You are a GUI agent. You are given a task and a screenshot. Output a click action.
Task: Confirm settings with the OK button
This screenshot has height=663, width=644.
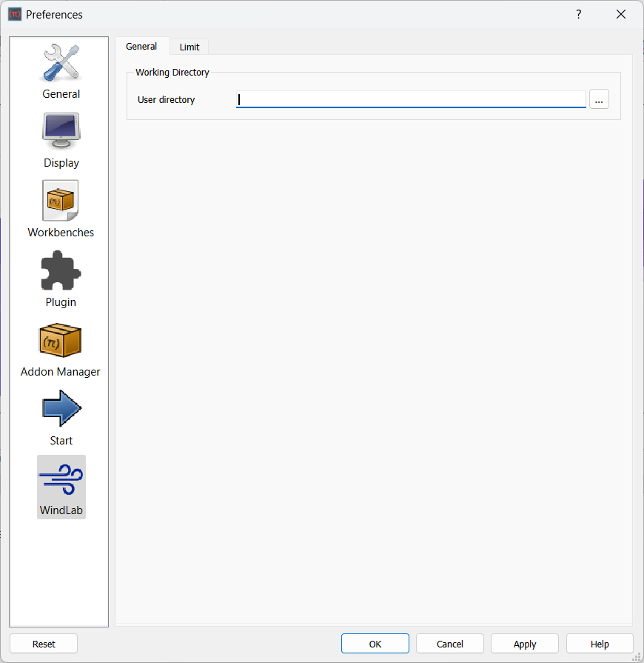click(x=375, y=643)
